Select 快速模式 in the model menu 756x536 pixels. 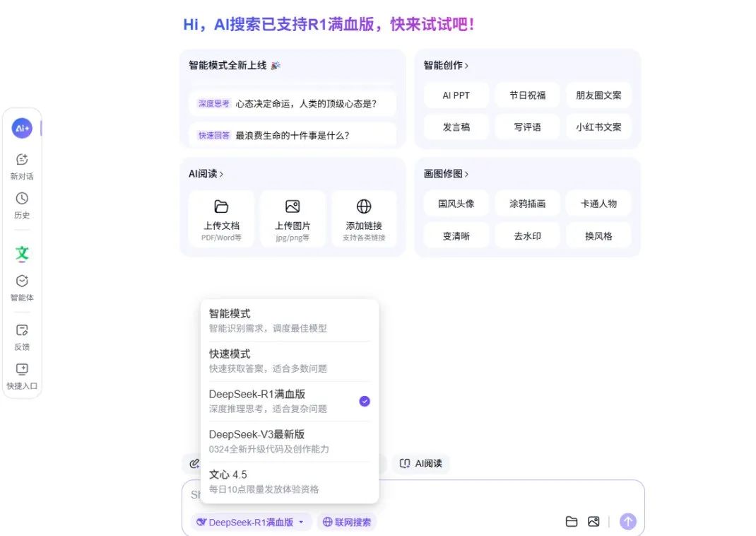pyautogui.click(x=289, y=361)
